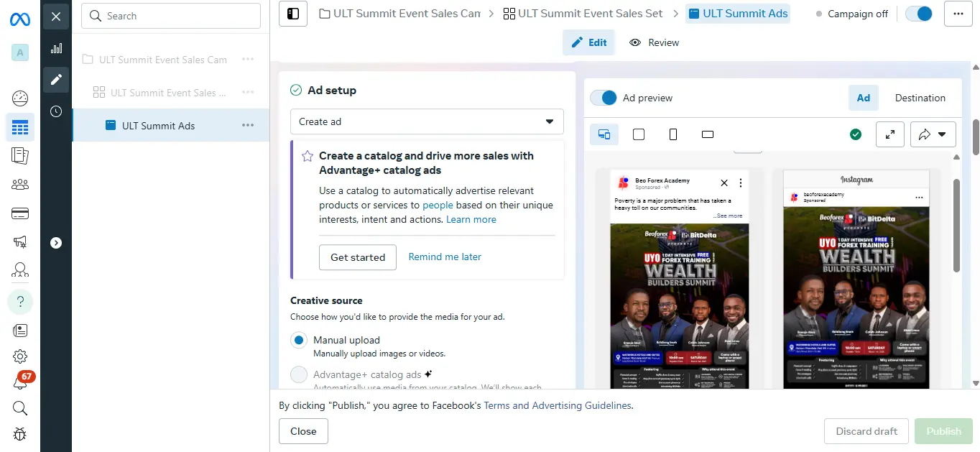
Task: Select the Manual upload radio option
Action: pos(299,340)
